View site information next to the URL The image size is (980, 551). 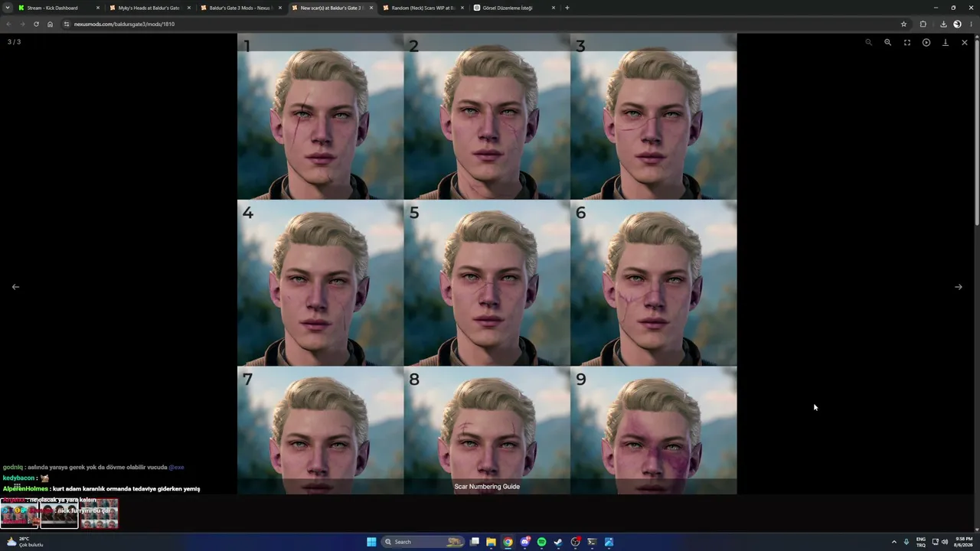tap(67, 24)
